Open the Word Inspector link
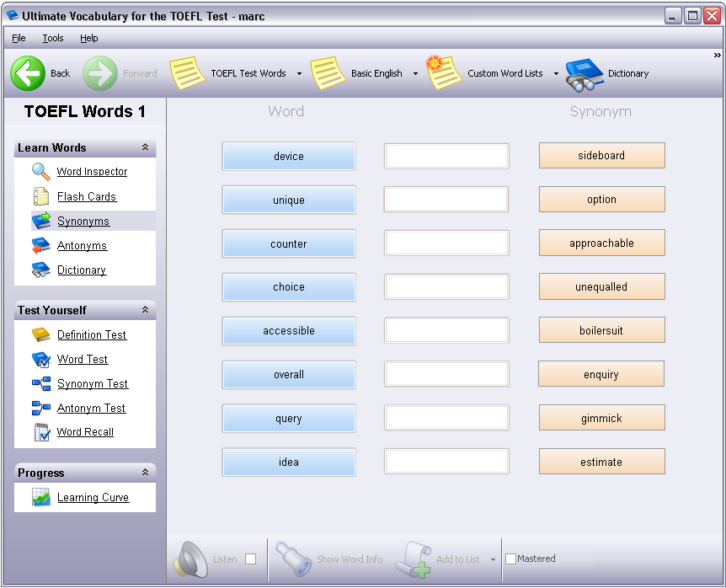 pos(92,172)
